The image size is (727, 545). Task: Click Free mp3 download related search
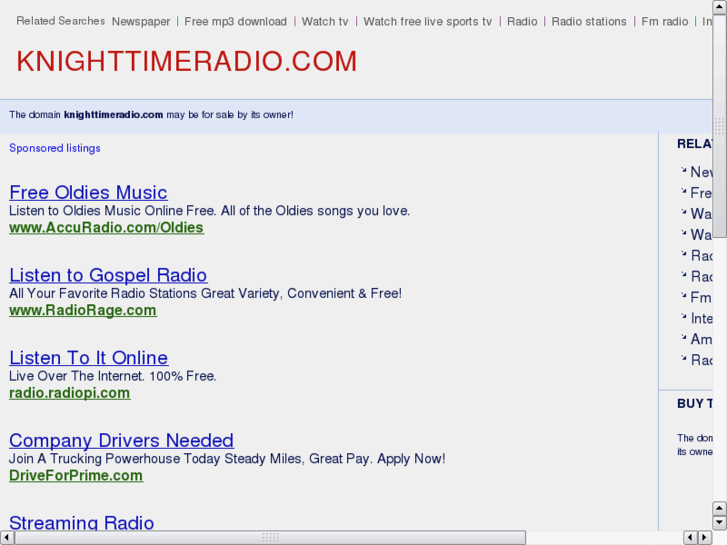click(236, 21)
